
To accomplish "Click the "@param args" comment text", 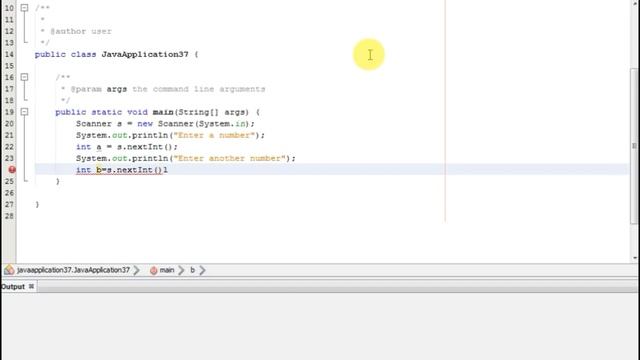I will [x=98, y=89].
